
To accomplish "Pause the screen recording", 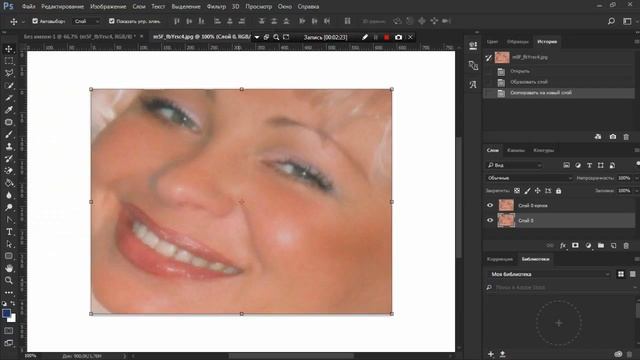I will [376, 37].
